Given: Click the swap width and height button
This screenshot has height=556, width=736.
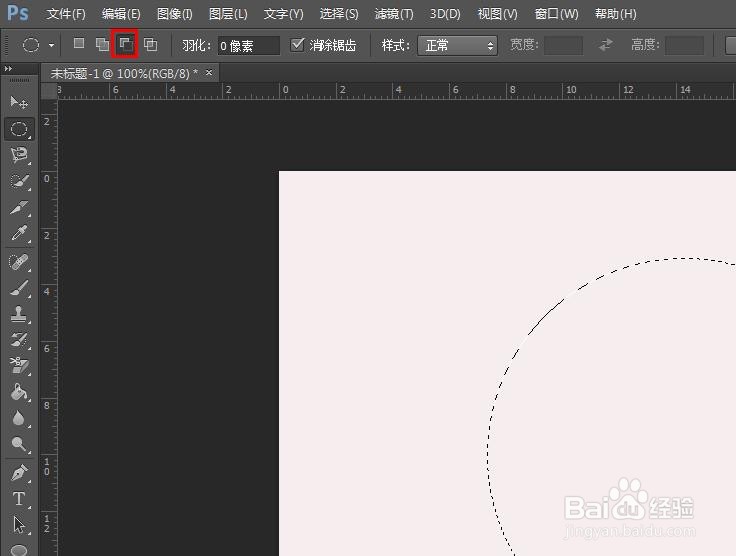Looking at the screenshot, I should tap(606, 45).
